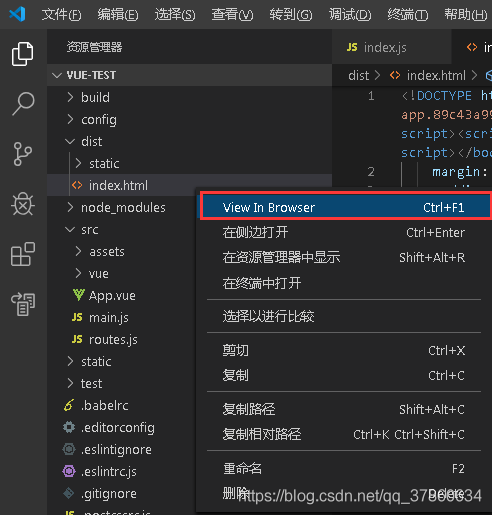The height and width of the screenshot is (515, 492).
Task: Expand the assets folder
Action: (78, 251)
